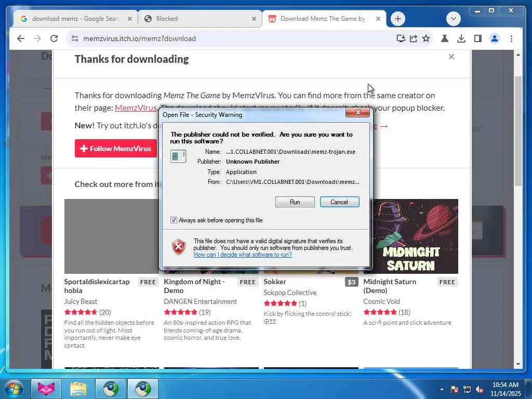Click the vertical scrollbar thumb
The height and width of the screenshot is (399, 532).
518,131
